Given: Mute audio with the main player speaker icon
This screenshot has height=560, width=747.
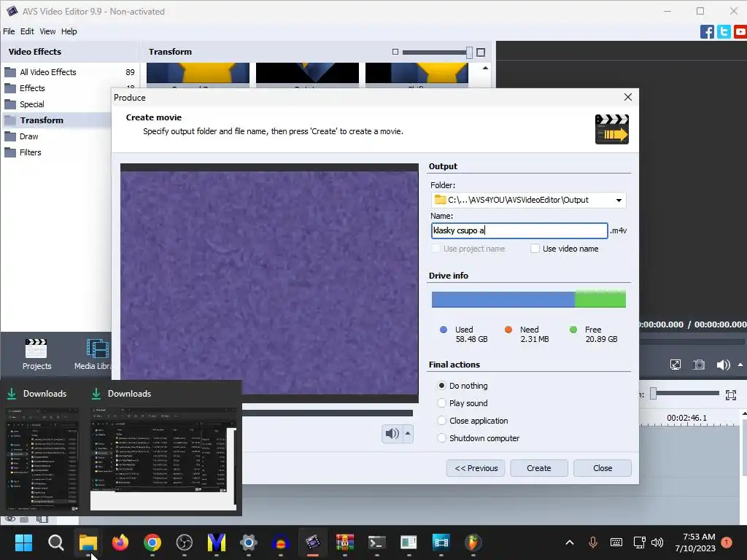Looking at the screenshot, I should tap(723, 365).
